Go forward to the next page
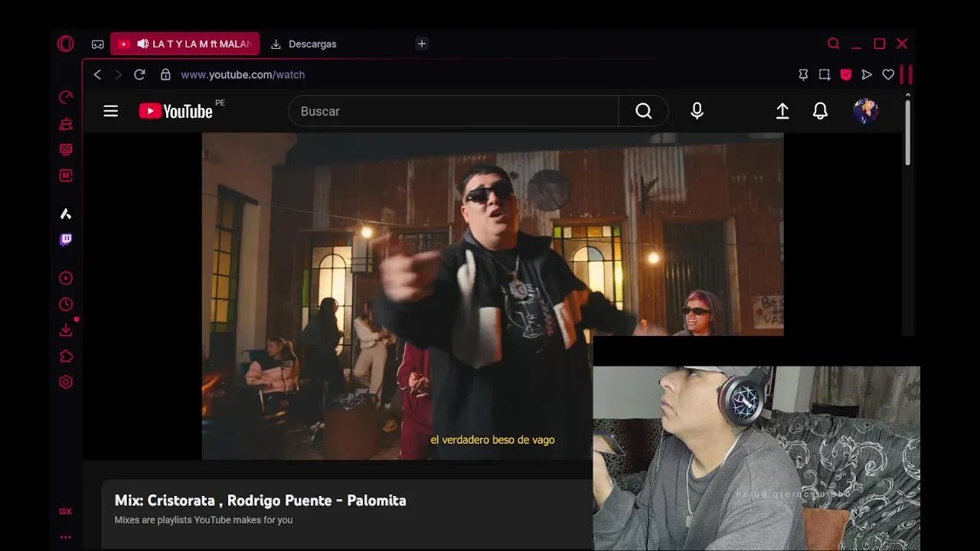The width and height of the screenshot is (980, 551). click(118, 74)
